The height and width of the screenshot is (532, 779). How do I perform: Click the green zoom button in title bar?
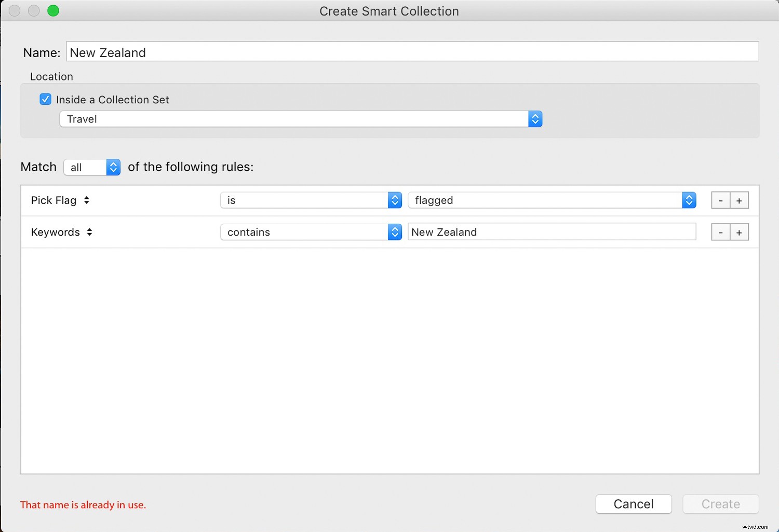pyautogui.click(x=53, y=10)
